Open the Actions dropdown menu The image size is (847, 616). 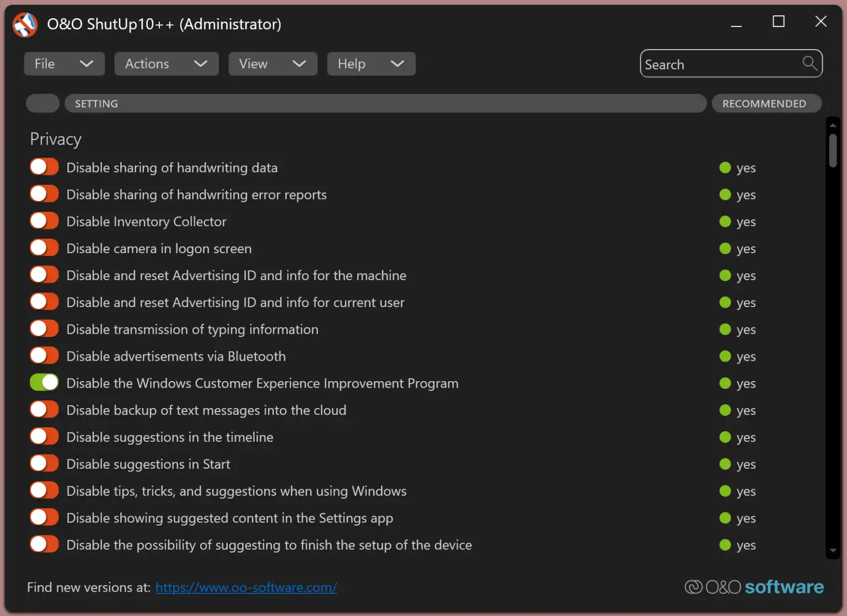coord(167,64)
